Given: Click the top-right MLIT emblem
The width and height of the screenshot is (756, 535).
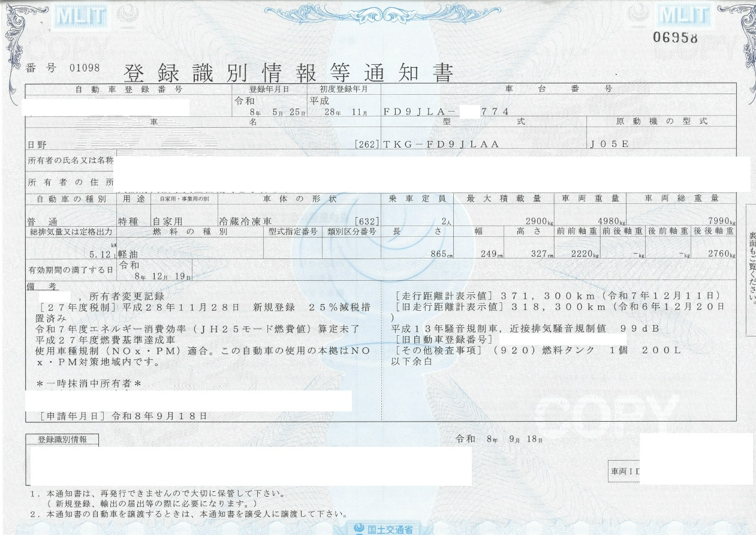Looking at the screenshot, I should [x=684, y=14].
